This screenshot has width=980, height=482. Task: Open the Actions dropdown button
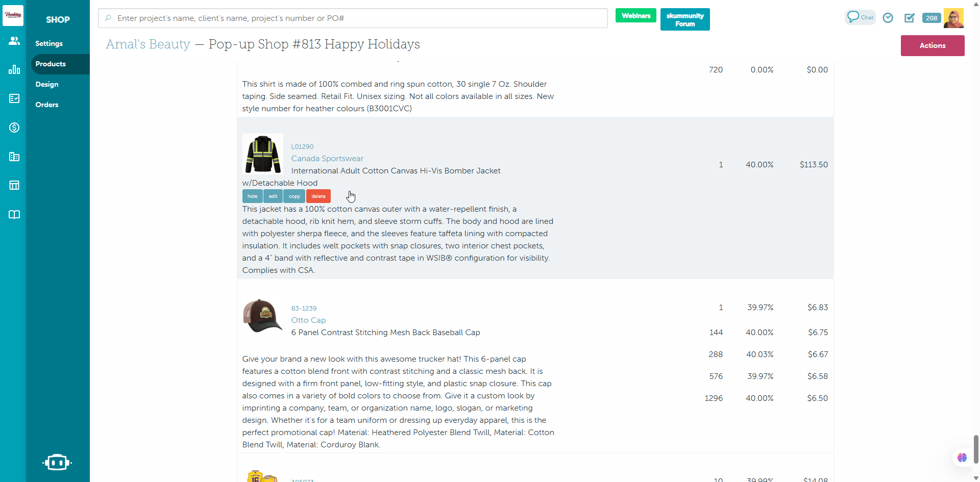pyautogui.click(x=932, y=45)
